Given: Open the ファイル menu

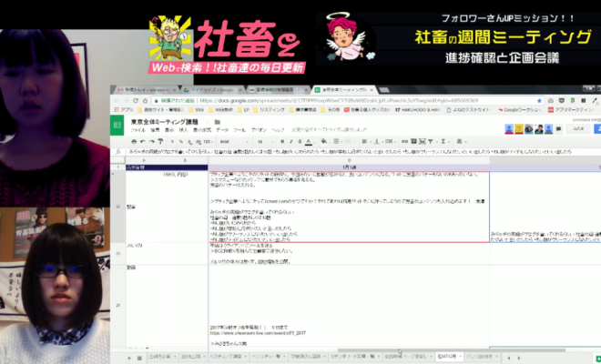Looking at the screenshot, I should pos(138,130).
